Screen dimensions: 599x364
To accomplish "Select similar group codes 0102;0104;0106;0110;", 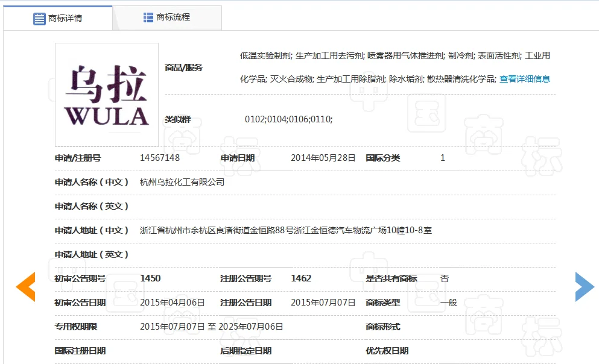I will [289, 119].
